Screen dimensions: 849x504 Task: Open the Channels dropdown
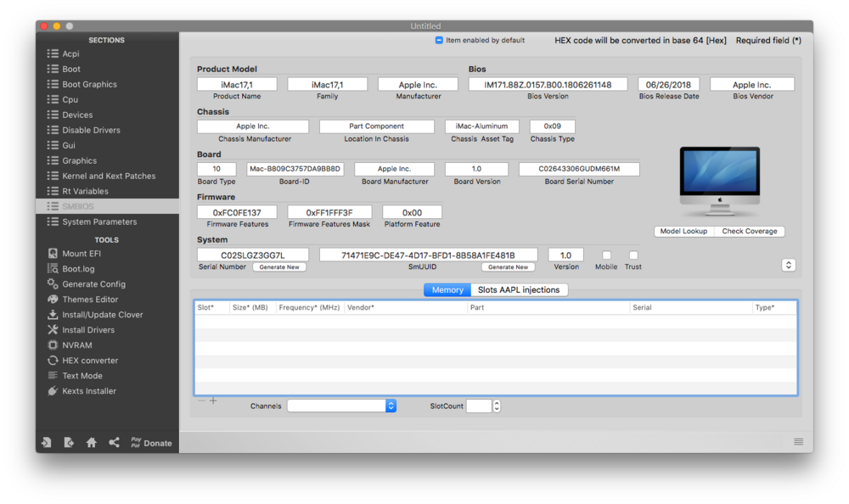click(391, 406)
